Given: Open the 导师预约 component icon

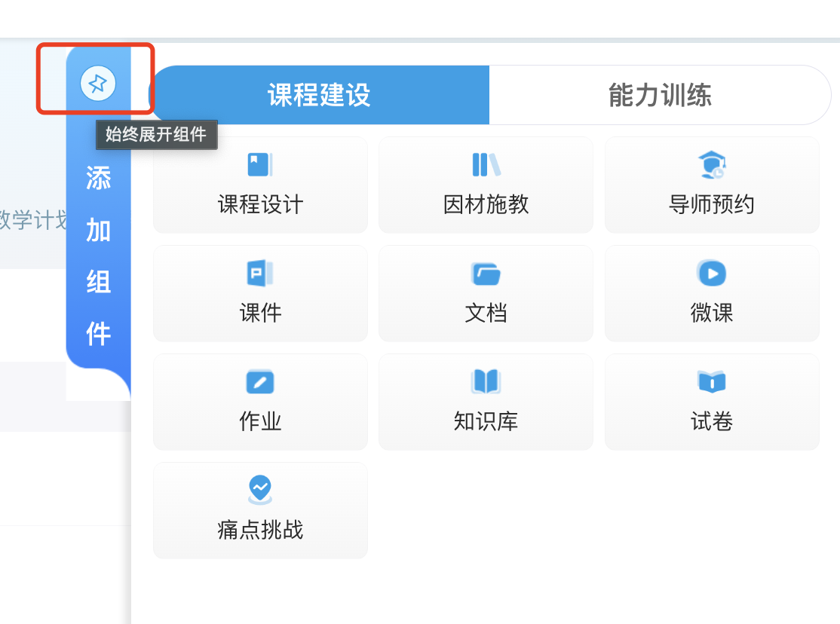Looking at the screenshot, I should click(711, 165).
